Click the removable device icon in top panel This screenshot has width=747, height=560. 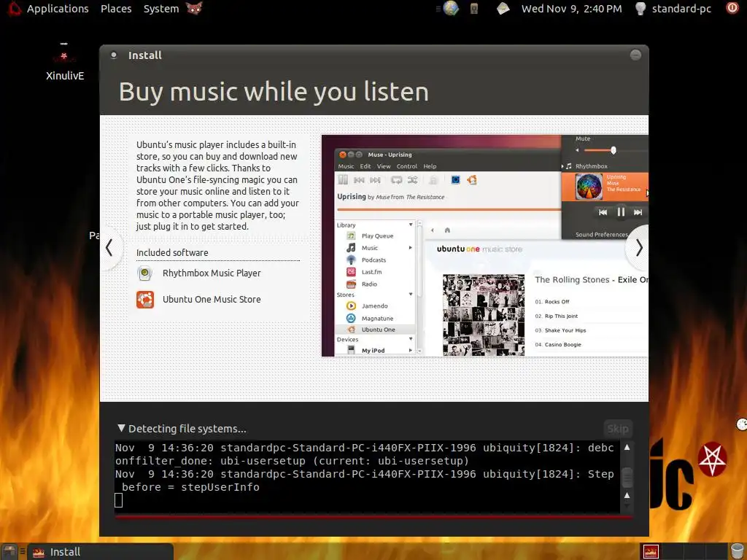pyautogui.click(x=474, y=8)
